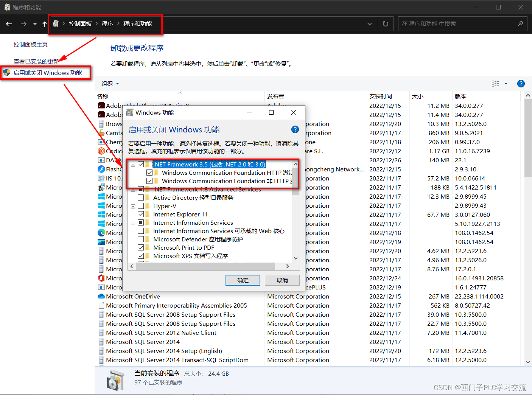Confirm with the 确定 button
Viewport: 532px width, 395px height.
tap(243, 280)
